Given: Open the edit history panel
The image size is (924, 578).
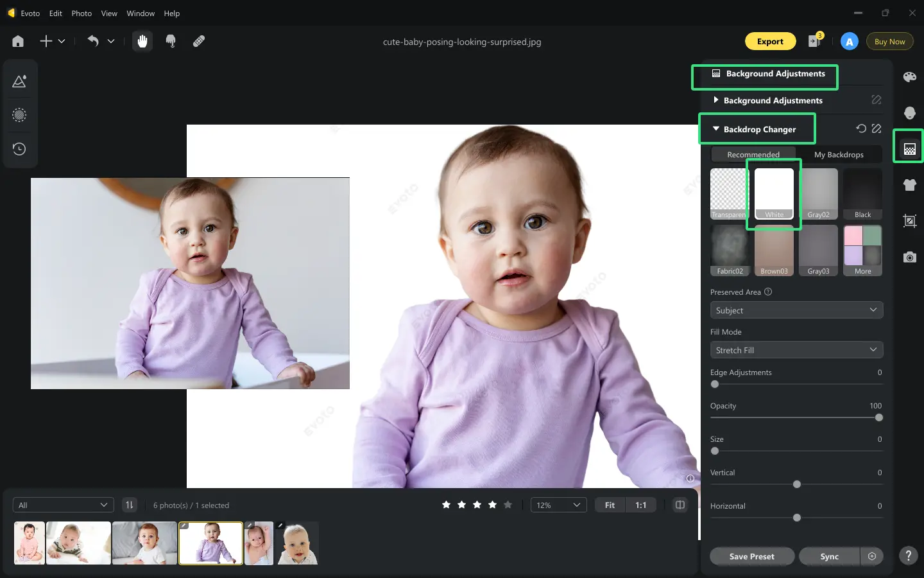Looking at the screenshot, I should click(19, 148).
